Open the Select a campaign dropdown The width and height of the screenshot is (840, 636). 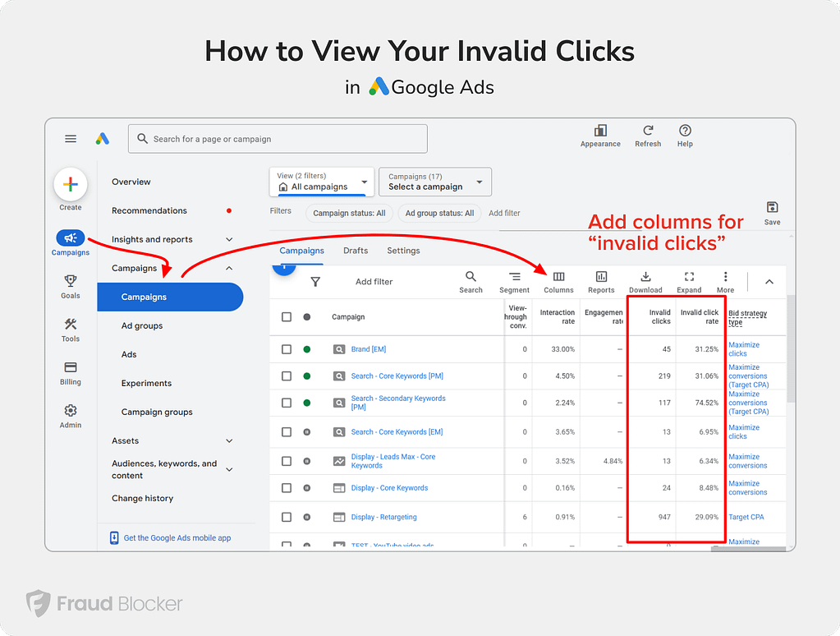tap(435, 182)
